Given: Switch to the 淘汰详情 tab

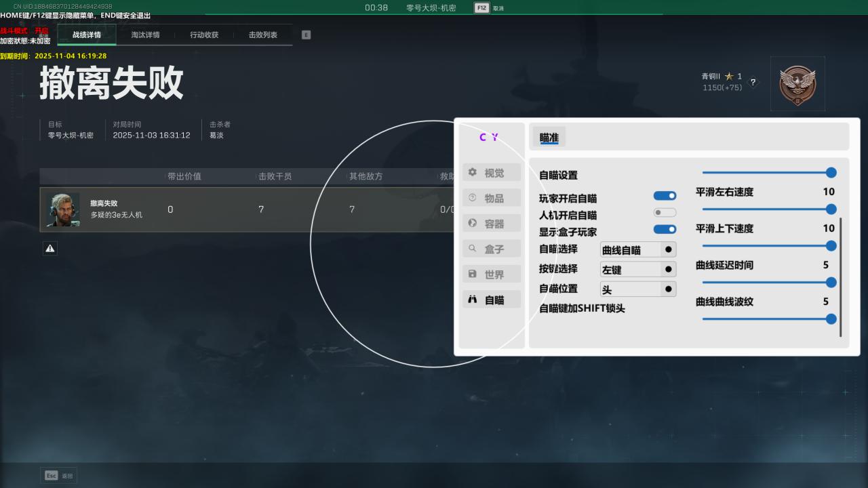Looking at the screenshot, I should pyautogui.click(x=145, y=35).
